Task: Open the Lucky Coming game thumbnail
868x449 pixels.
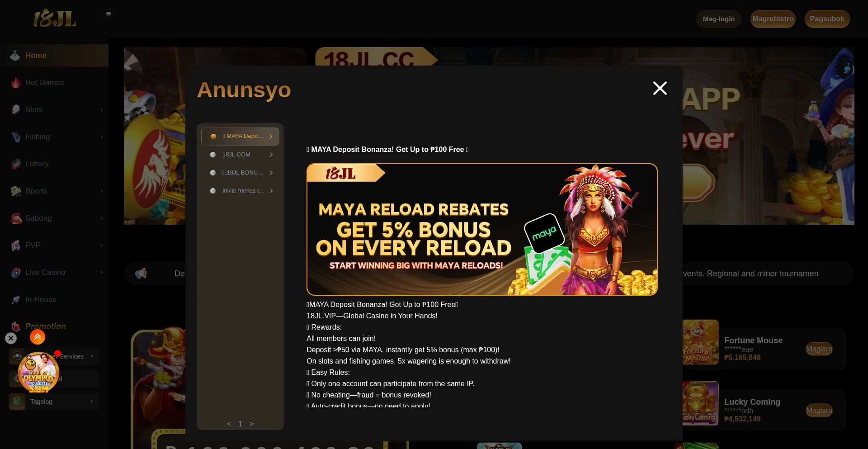Action: pyautogui.click(x=701, y=404)
